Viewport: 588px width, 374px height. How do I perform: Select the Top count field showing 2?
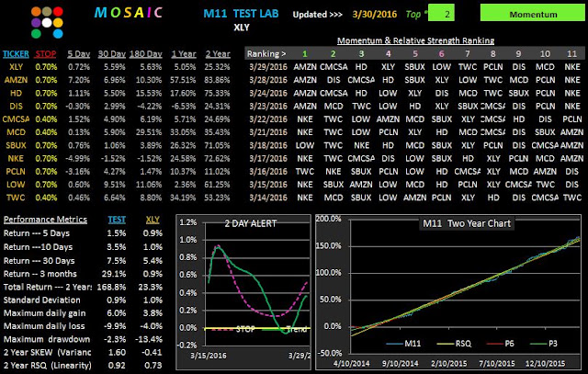(441, 13)
